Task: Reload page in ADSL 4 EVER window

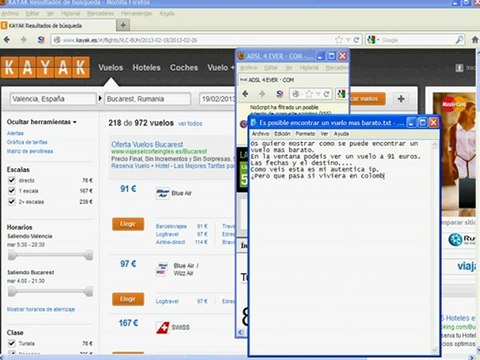Action: [327, 94]
